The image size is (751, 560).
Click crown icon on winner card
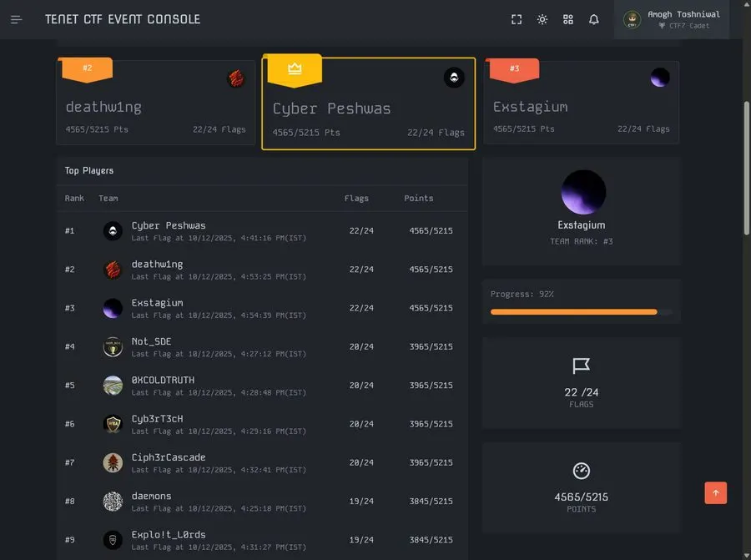295,68
